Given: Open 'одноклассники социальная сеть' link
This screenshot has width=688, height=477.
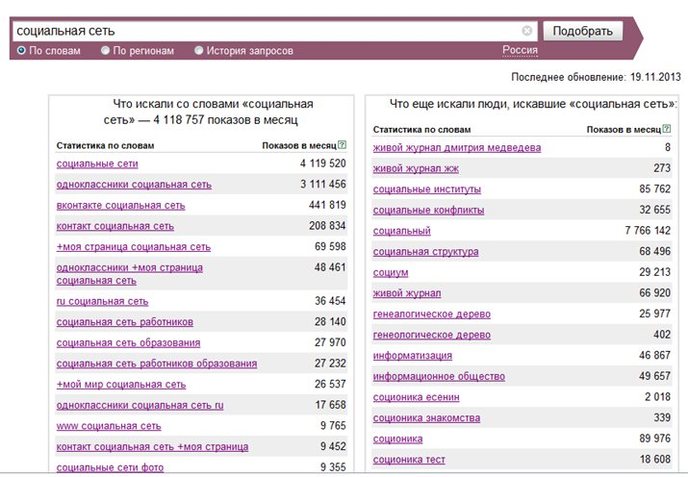Looking at the screenshot, I should [134, 184].
